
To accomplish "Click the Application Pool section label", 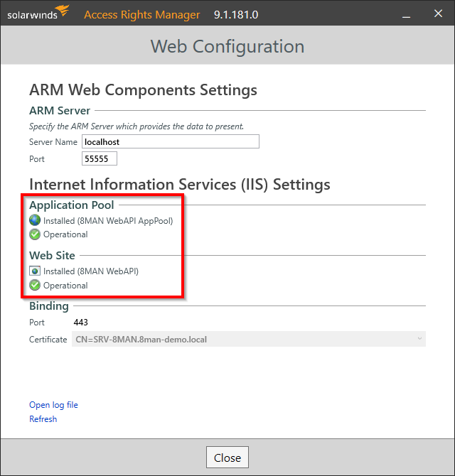I will point(71,205).
